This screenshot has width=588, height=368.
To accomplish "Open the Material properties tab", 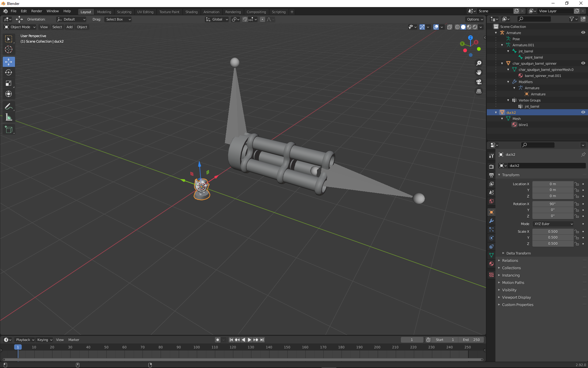I will pos(491,264).
